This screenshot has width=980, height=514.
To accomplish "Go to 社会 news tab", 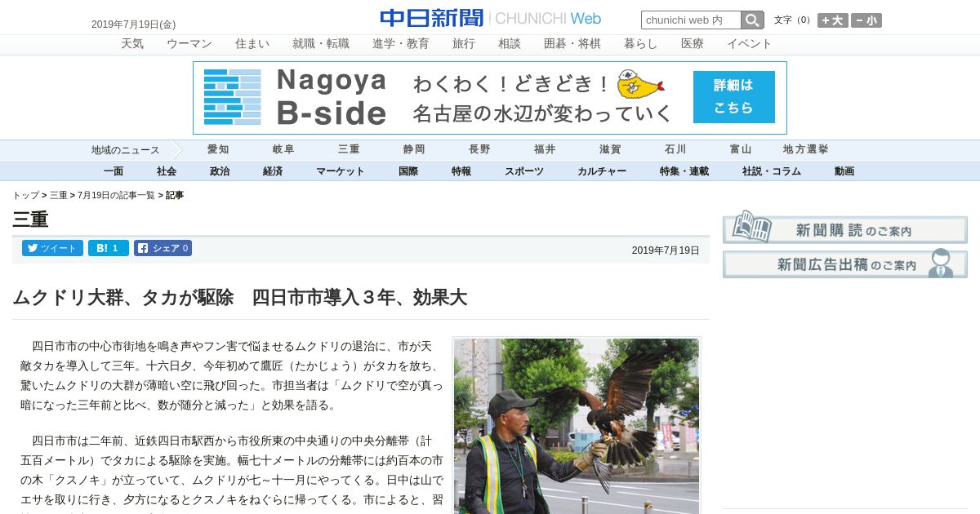I will click(x=167, y=171).
